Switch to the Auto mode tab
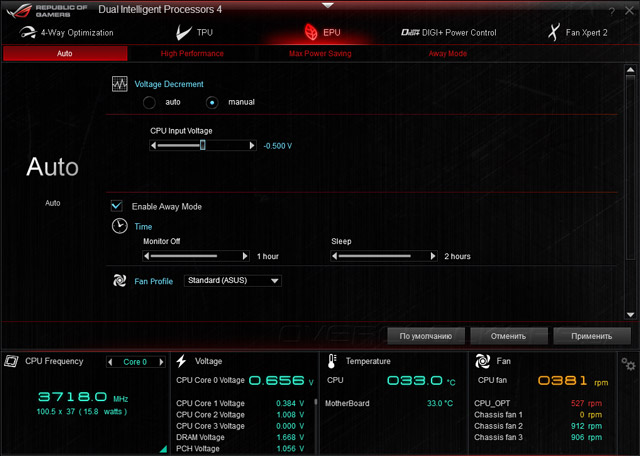640x456 pixels. (x=65, y=53)
